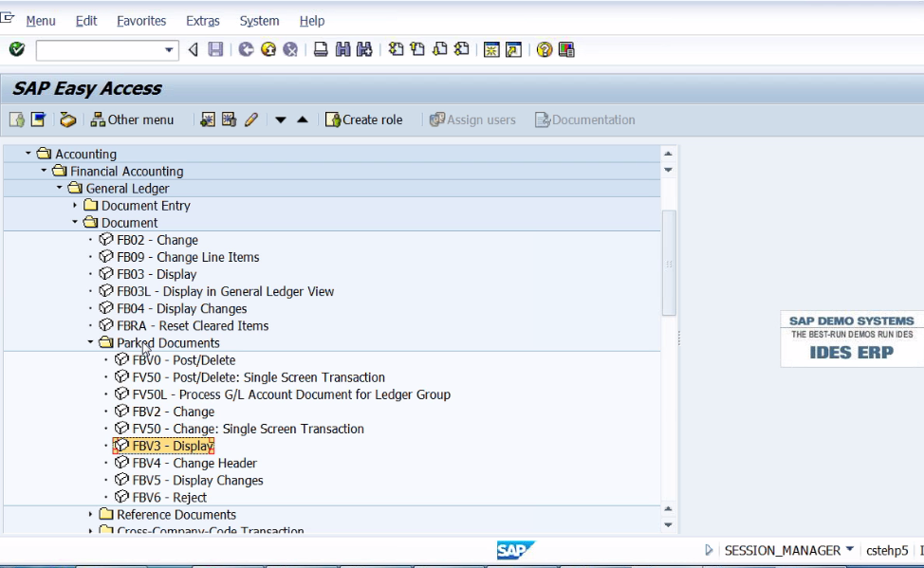Click the green Enter checkmark icon

pos(16,49)
